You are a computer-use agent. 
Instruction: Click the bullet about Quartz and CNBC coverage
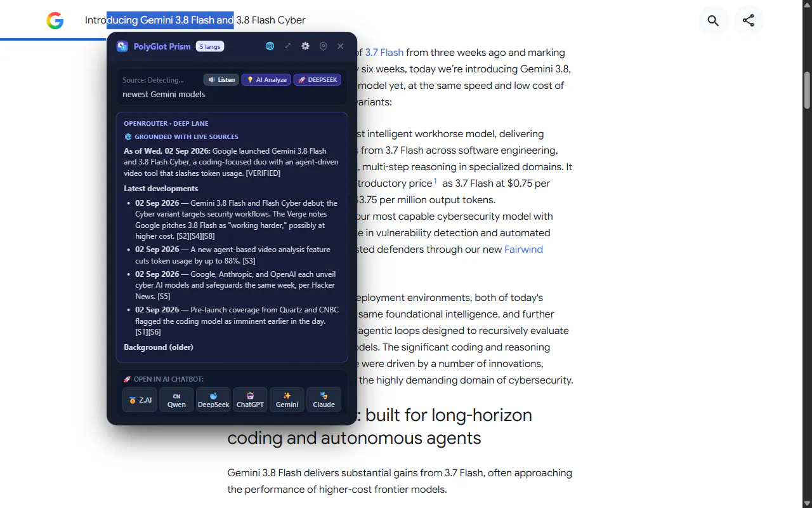(x=237, y=321)
